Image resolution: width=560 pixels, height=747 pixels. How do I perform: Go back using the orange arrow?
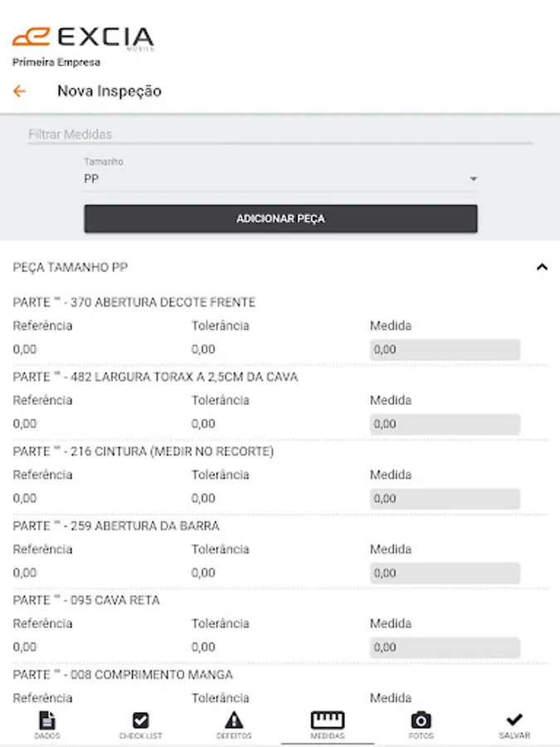(19, 91)
